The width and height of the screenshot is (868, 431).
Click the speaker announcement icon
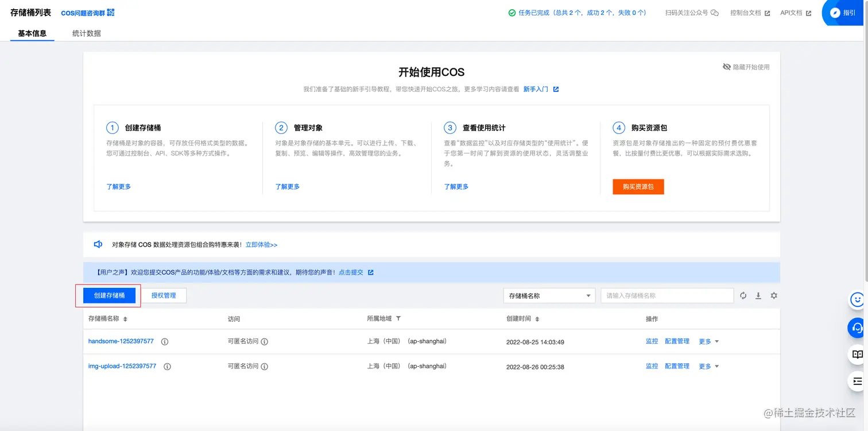pyautogui.click(x=98, y=244)
